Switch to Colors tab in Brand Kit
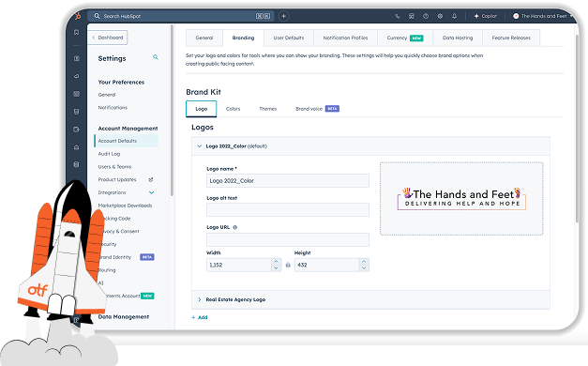The height and width of the screenshot is (366, 588). pos(233,109)
